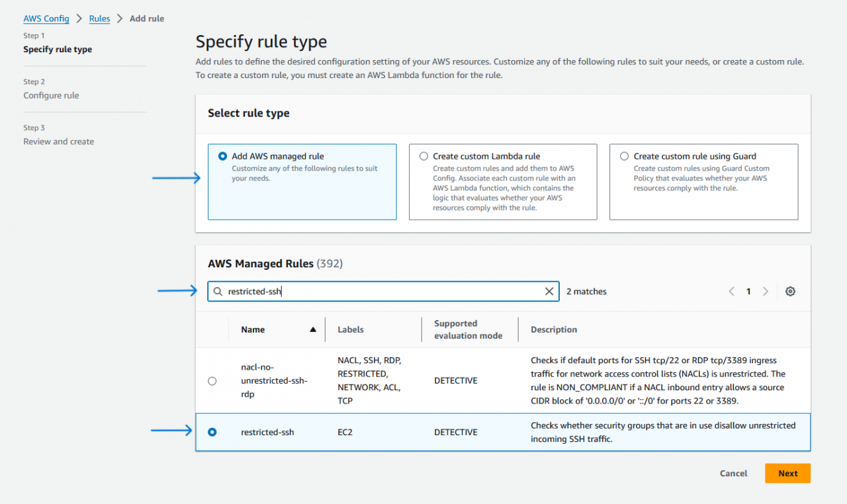The image size is (847, 504).
Task: Clear the restricted-ssh search text
Action: coord(549,291)
